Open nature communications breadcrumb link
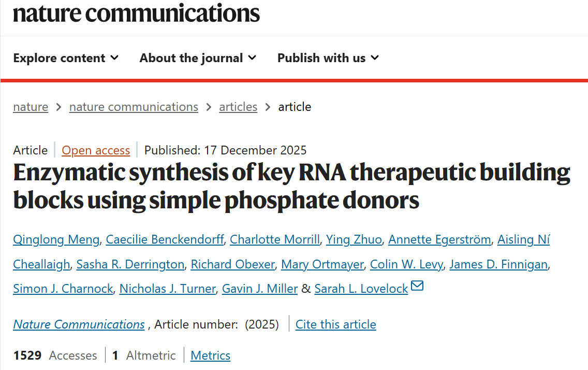Image resolution: width=588 pixels, height=370 pixels. pyautogui.click(x=134, y=107)
